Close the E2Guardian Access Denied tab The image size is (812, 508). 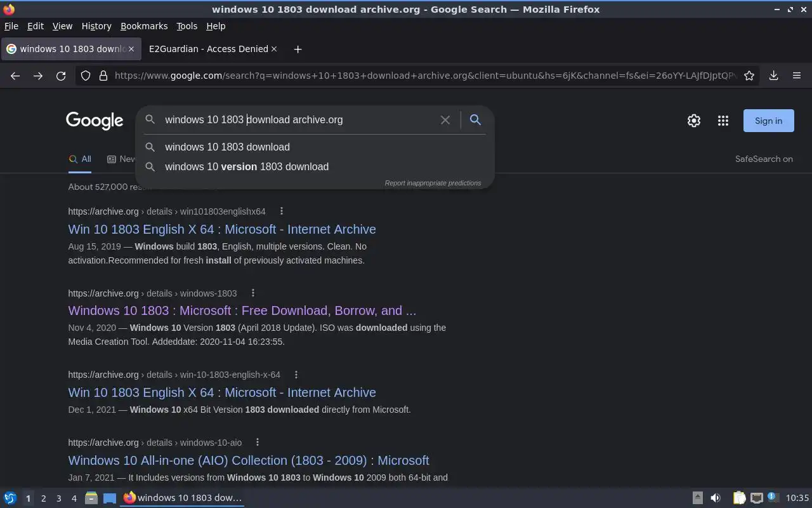pos(274,49)
